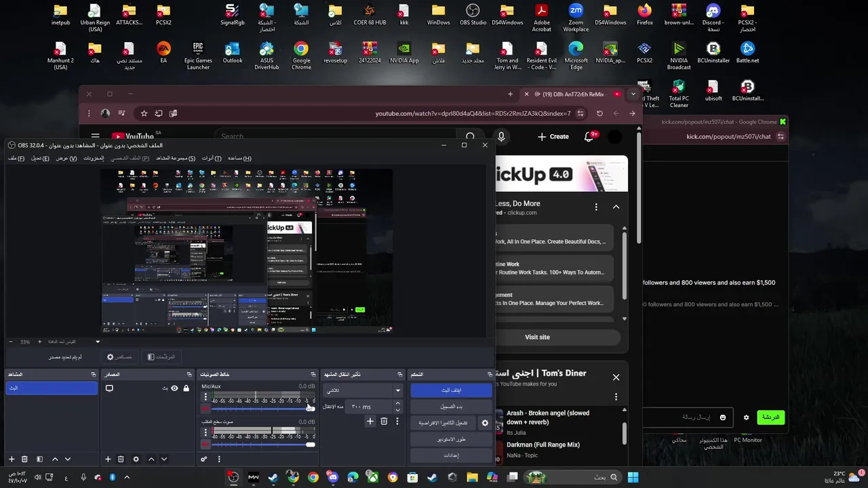Open the preview scaling dropdown arrow
Screen dimensions: 868x488
click(x=98, y=342)
